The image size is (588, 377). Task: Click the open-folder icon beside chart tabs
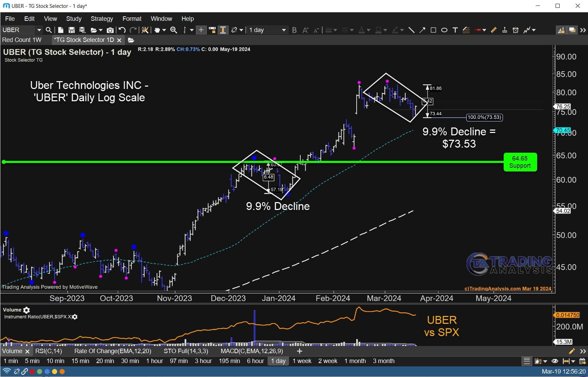(x=131, y=40)
